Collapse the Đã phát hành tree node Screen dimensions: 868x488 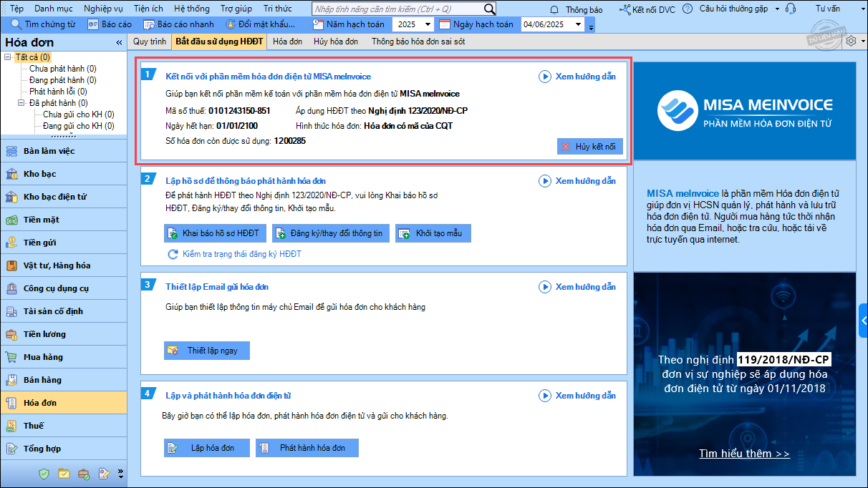(x=21, y=103)
